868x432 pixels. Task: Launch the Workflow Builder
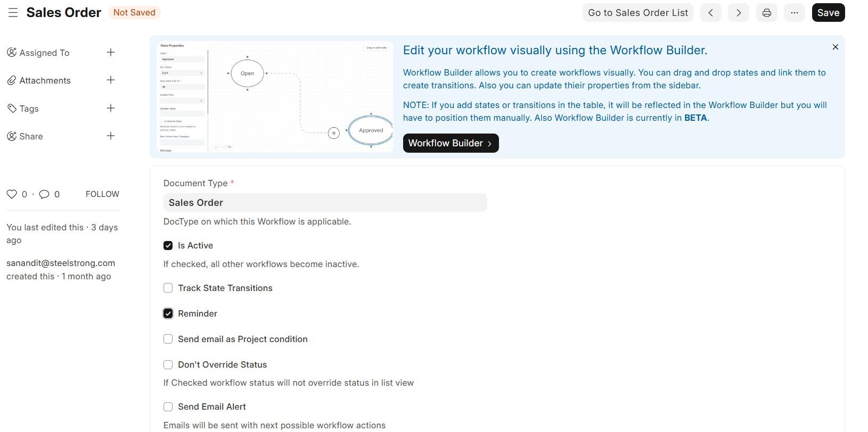click(451, 143)
